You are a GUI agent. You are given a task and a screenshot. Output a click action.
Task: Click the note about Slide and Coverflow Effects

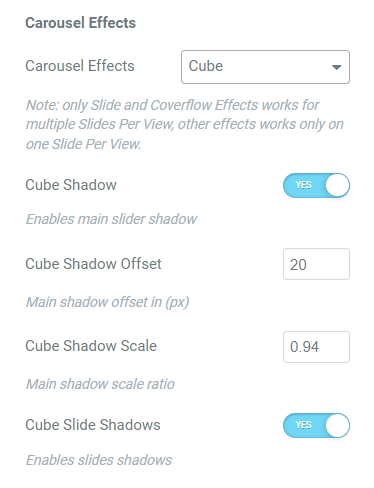185,124
